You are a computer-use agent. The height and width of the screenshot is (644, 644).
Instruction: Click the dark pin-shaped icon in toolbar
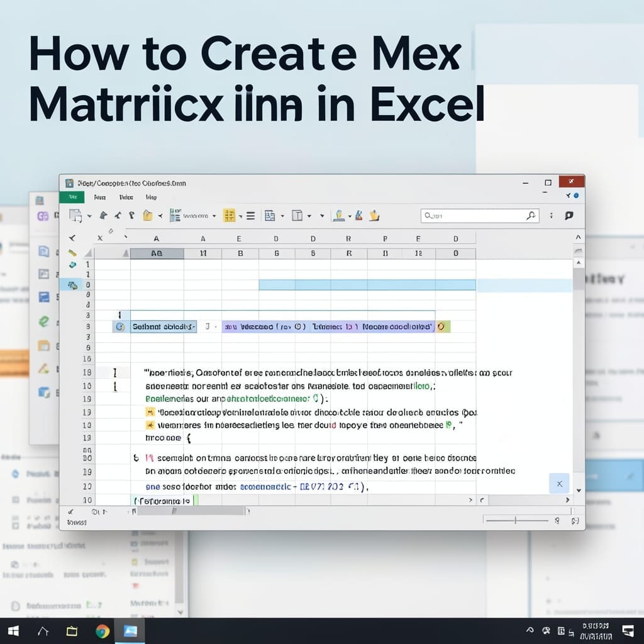(x=104, y=215)
